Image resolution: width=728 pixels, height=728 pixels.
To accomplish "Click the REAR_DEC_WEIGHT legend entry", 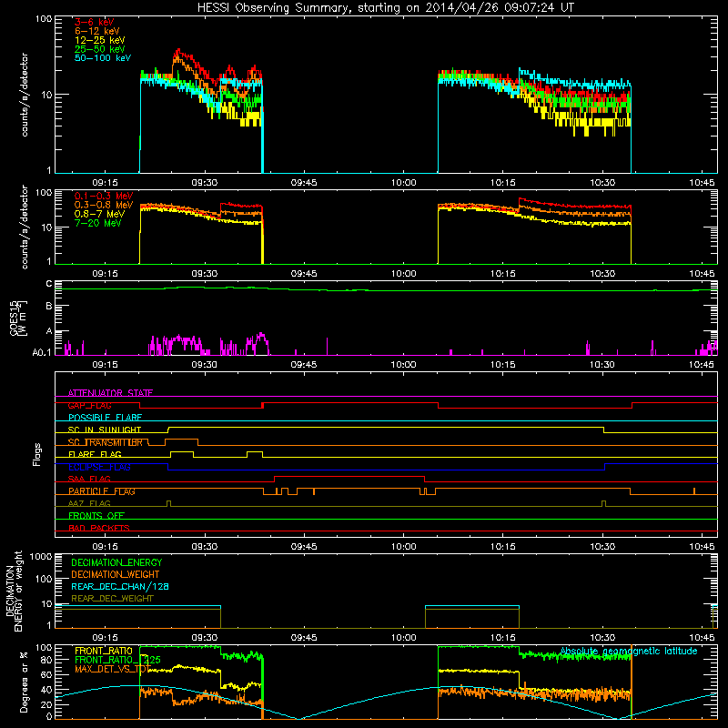I will (112, 599).
